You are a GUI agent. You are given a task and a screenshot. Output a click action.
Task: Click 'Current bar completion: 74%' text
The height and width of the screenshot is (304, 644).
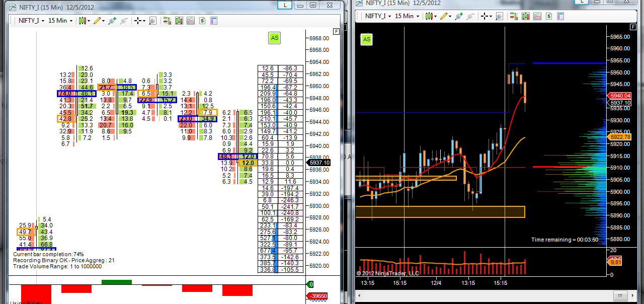click(48, 255)
